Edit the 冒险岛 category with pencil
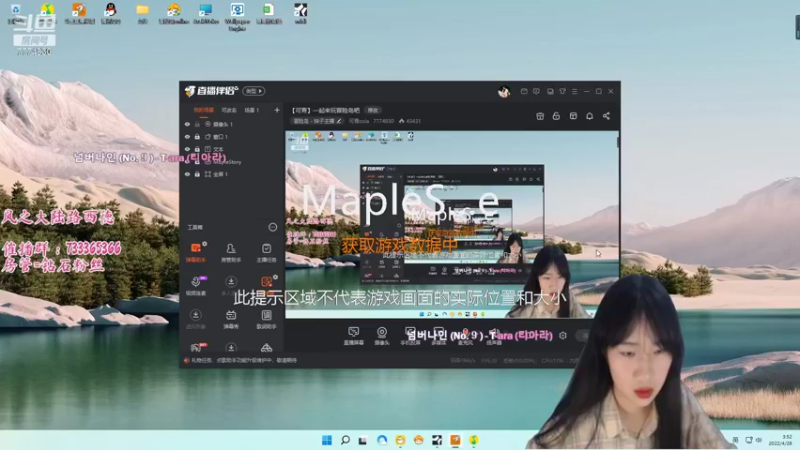Viewport: 800px width, 450px height. (x=339, y=121)
